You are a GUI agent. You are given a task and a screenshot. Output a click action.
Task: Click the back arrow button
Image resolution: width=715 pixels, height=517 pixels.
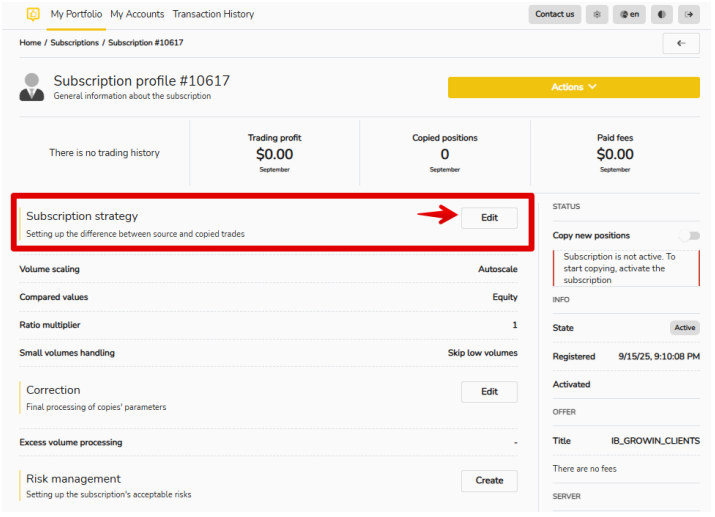pos(680,43)
